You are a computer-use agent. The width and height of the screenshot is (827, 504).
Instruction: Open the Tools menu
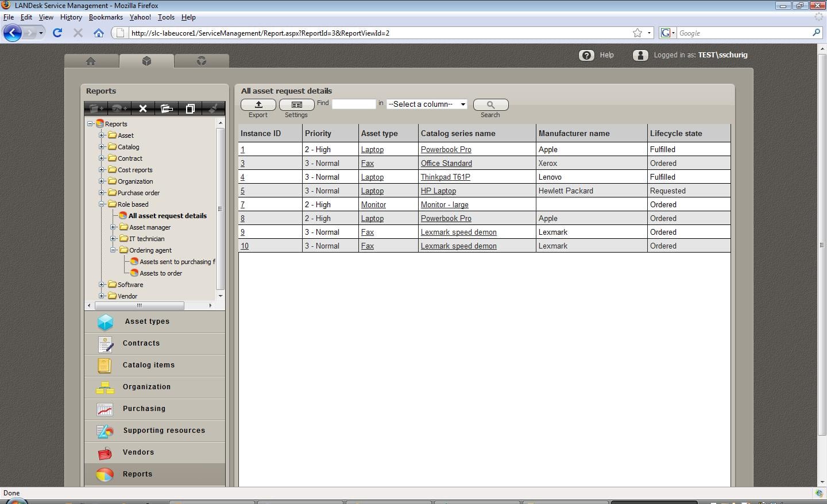click(166, 17)
